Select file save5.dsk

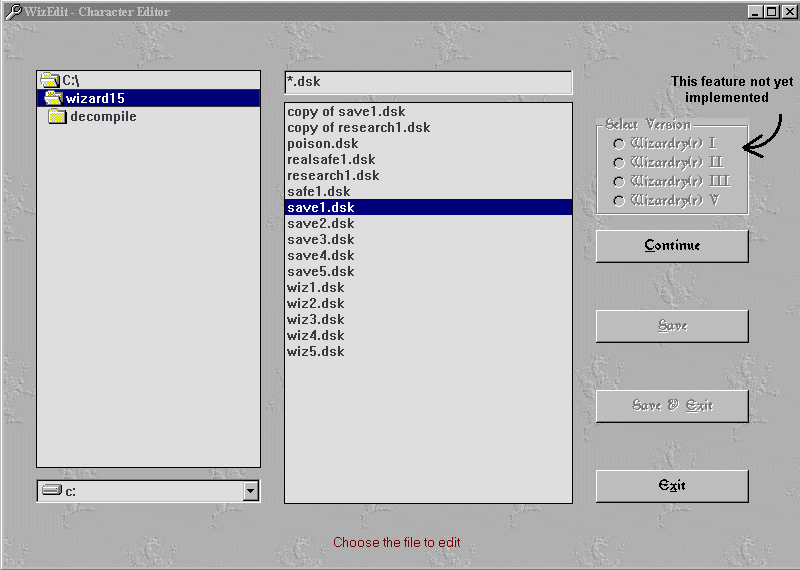(x=429, y=271)
